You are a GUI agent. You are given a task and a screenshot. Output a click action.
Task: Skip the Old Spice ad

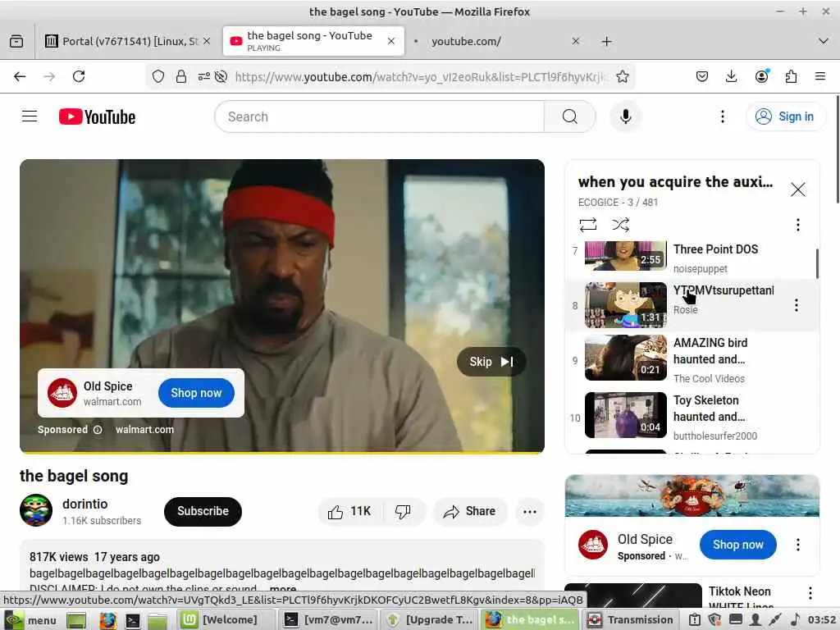(491, 362)
